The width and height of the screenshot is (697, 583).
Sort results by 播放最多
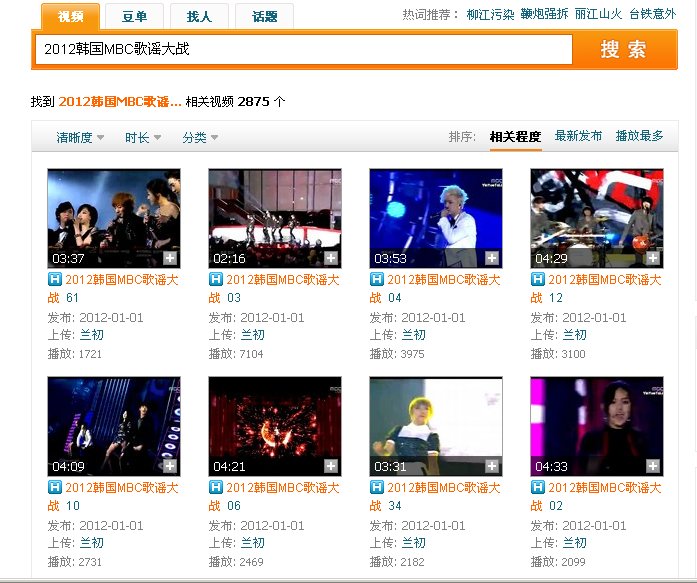(x=639, y=136)
